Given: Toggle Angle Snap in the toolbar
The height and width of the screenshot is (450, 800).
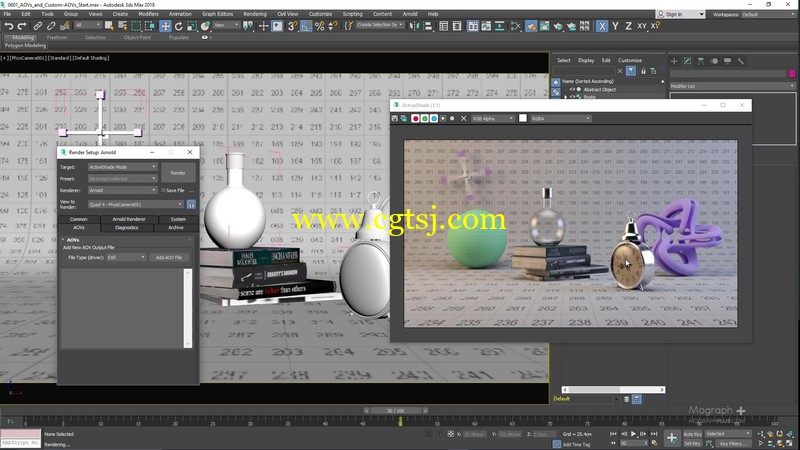Looking at the screenshot, I should (306, 26).
